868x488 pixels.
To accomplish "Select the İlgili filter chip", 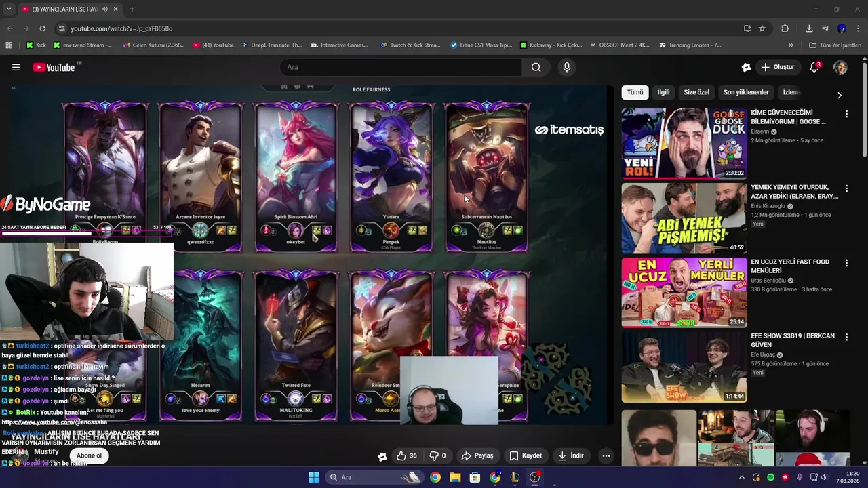I will coord(663,92).
